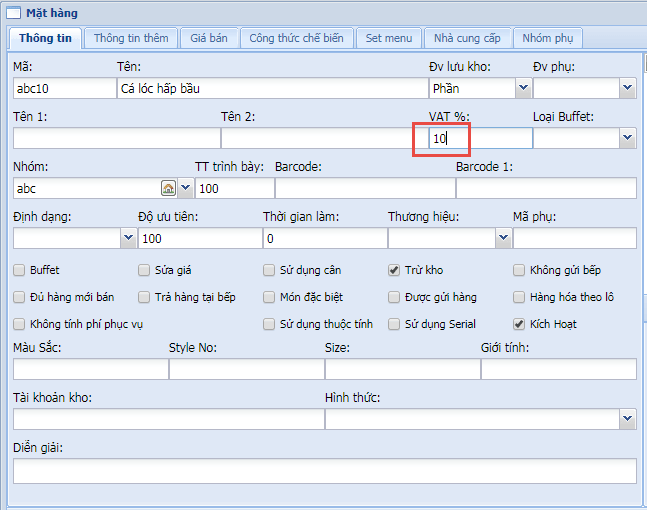Open the Hình thức dropdown

point(628,419)
